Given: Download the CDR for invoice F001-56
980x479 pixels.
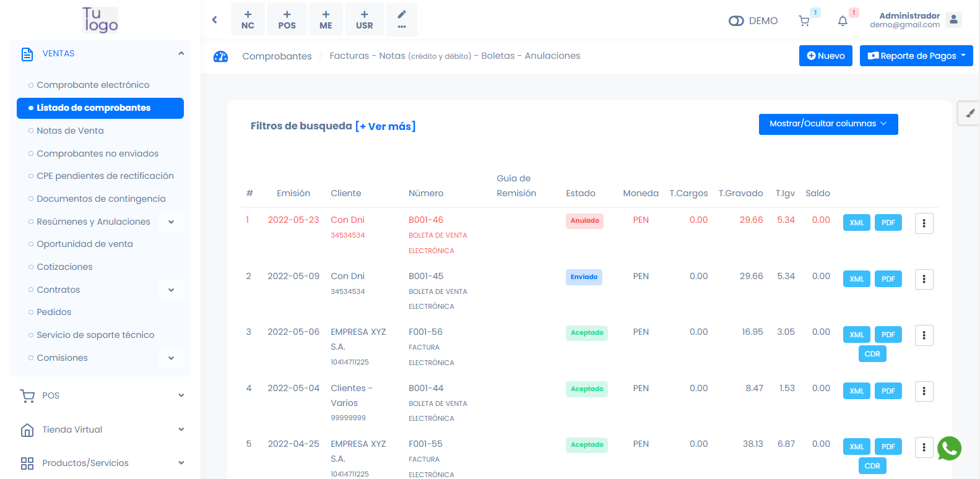Looking at the screenshot, I should pos(872,354).
